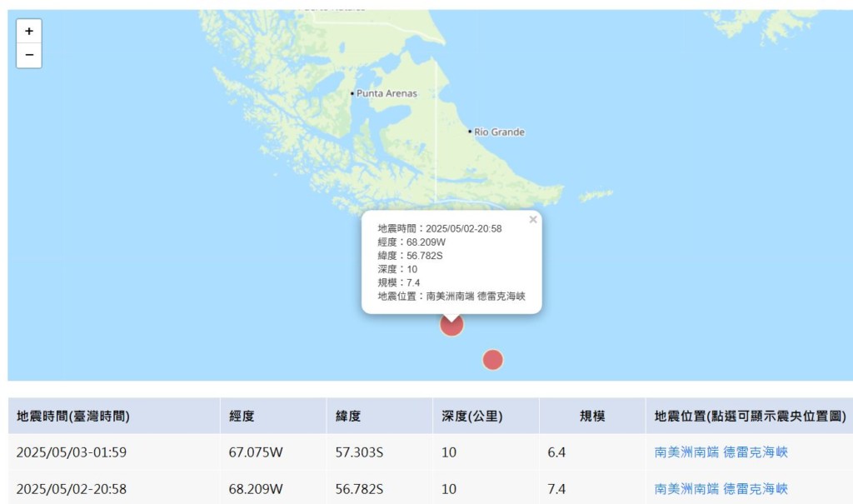
Task: Click the Punta Arenas city label
Action: (387, 93)
